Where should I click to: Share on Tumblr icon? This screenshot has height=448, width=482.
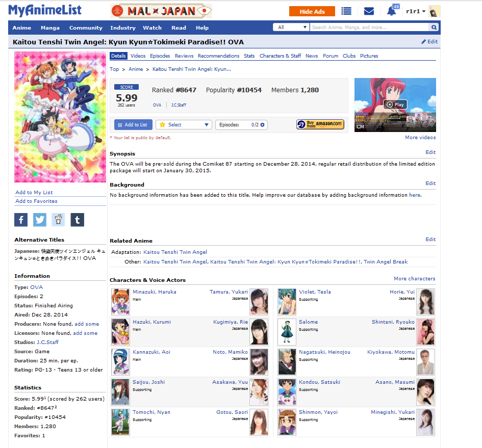click(78, 220)
